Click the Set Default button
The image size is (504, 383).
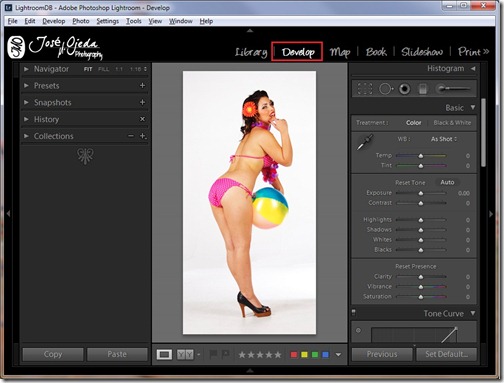tap(446, 354)
